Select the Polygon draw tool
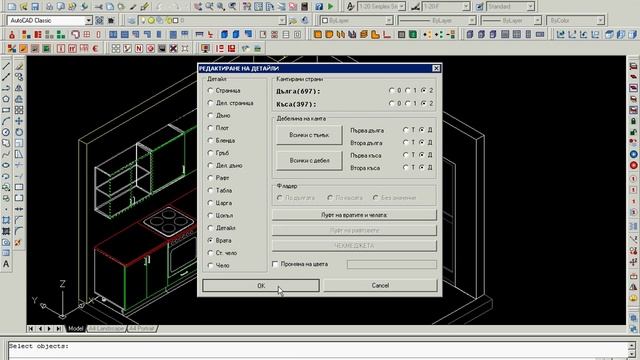The image size is (640, 360). point(6,99)
